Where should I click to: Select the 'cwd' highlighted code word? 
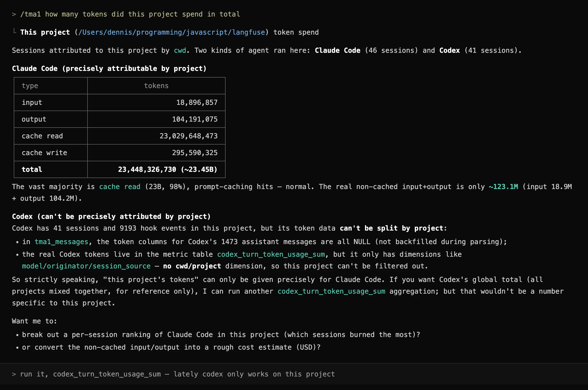(x=180, y=50)
